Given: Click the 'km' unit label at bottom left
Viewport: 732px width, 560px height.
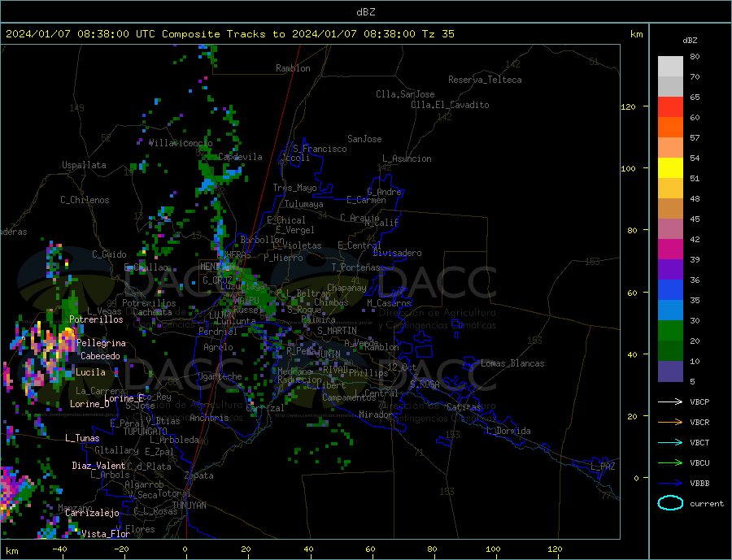Looking at the screenshot, I should click(x=12, y=551).
